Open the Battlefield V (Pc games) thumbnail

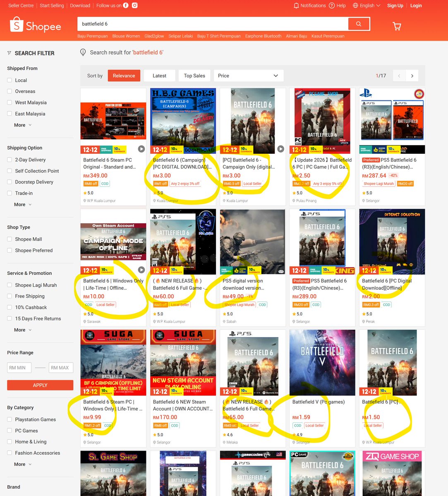[x=322, y=362]
